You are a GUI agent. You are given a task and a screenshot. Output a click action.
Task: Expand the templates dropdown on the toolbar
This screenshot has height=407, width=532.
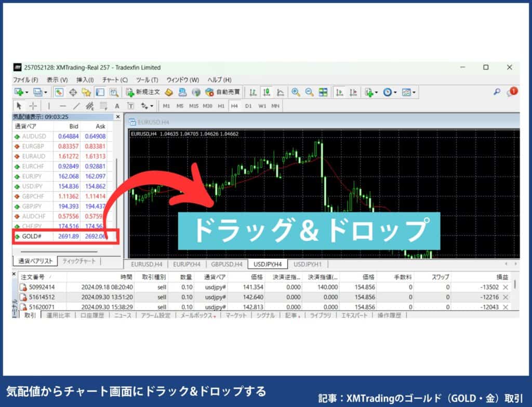click(414, 92)
